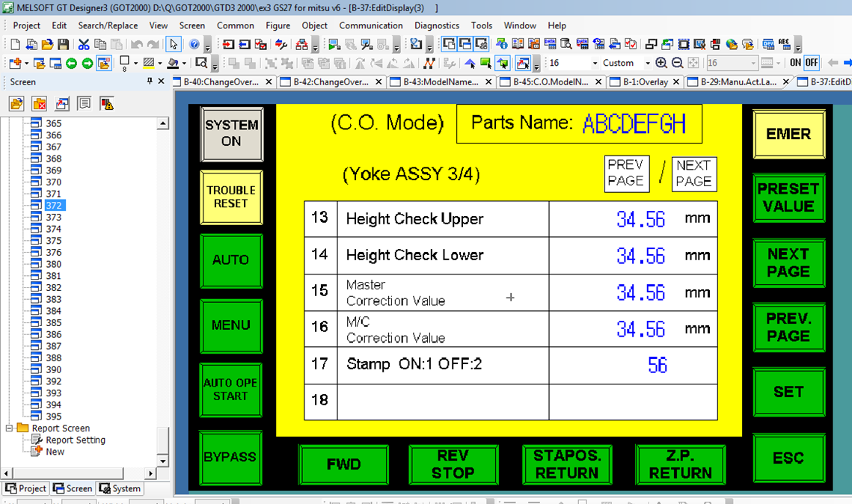This screenshot has height=504, width=852.
Task: Toggle the middle of three highlighted window-view buttons
Action: pos(465,45)
